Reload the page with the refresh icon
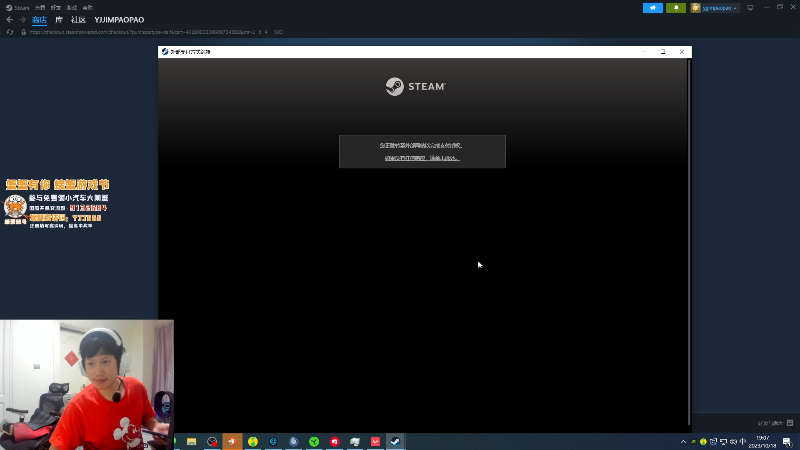The image size is (800, 450). click(x=10, y=32)
